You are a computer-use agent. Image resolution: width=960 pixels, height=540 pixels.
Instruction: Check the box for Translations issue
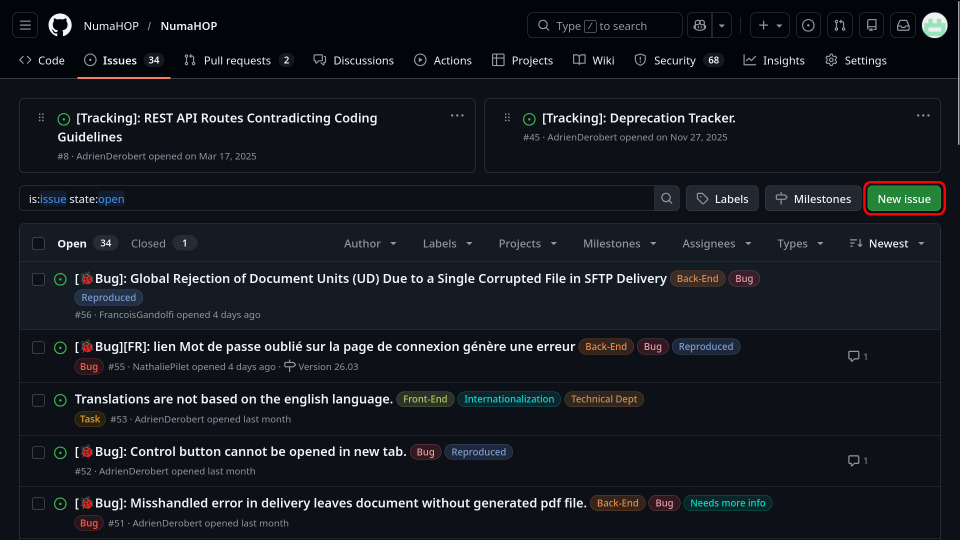coord(38,400)
